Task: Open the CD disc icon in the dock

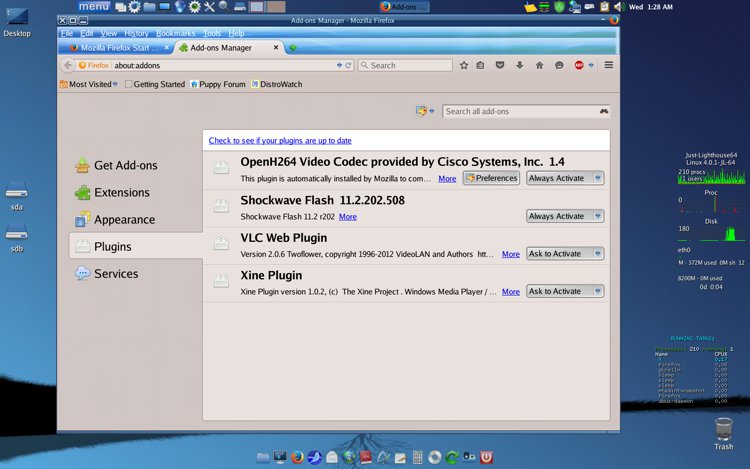Action: click(434, 458)
